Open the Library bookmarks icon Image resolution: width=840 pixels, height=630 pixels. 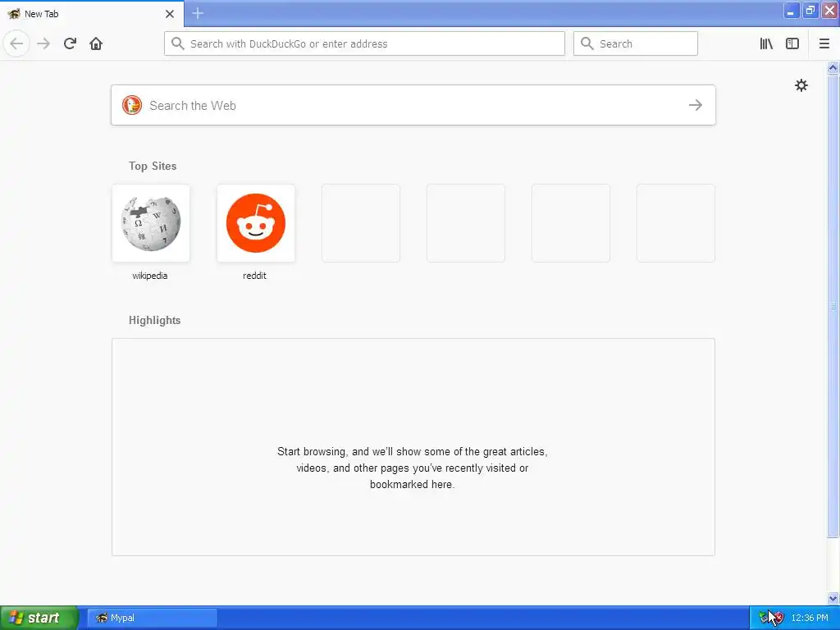766,43
